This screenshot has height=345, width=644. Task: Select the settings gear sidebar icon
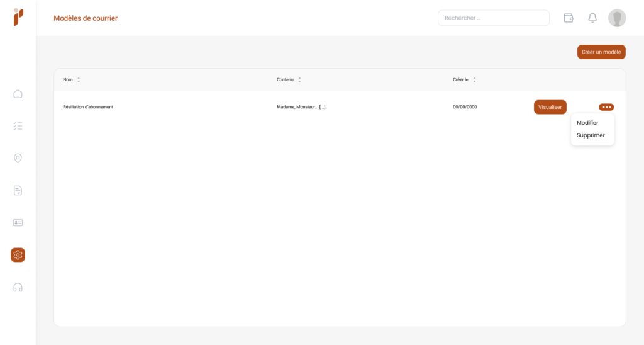18,255
